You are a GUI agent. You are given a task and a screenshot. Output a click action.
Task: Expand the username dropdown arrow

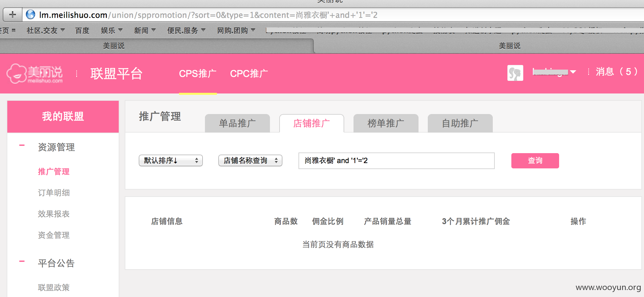point(573,72)
